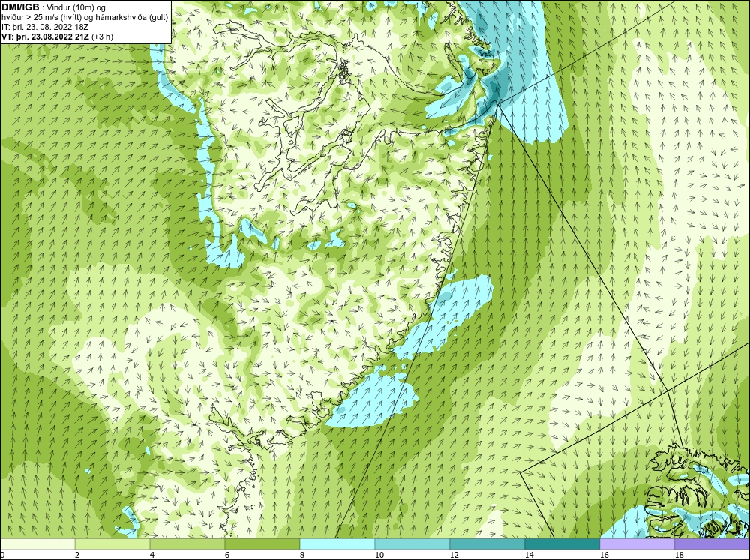The image size is (750, 560).
Task: Click the legend label '6'
Action: pyautogui.click(x=229, y=555)
